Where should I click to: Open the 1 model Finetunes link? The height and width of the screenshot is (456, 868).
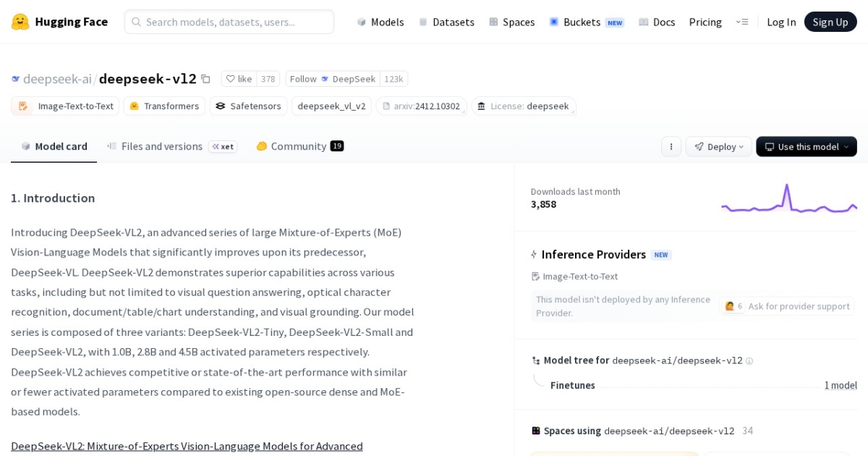(x=841, y=385)
